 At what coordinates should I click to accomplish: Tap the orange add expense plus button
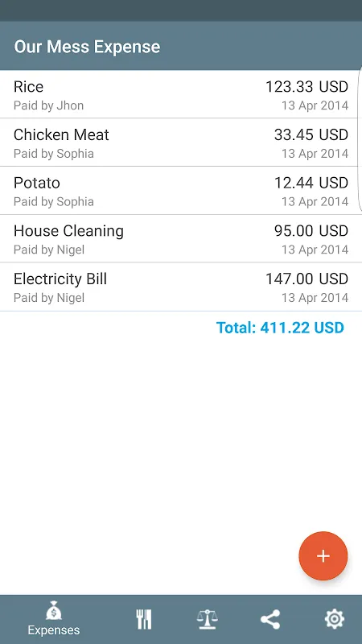tap(323, 555)
